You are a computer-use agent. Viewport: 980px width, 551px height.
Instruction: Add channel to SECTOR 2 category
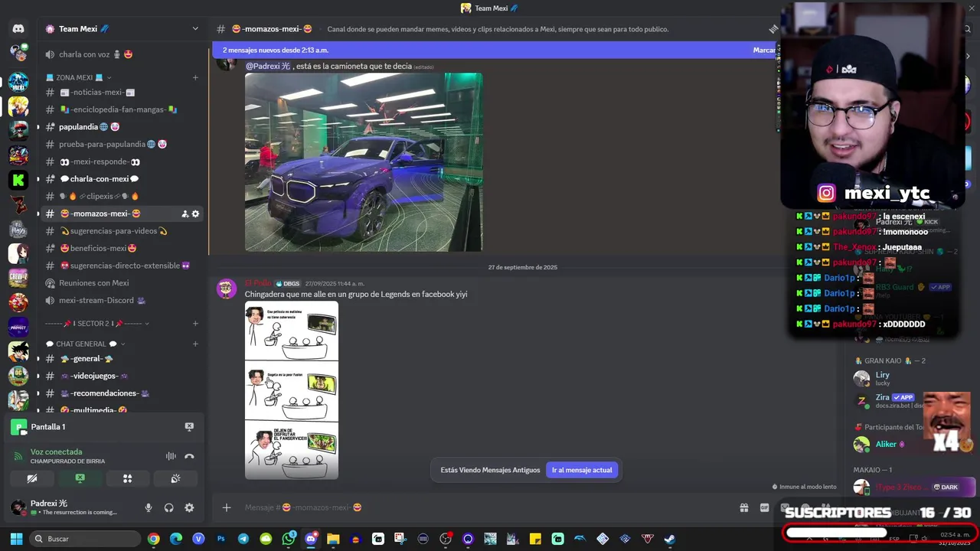point(195,324)
